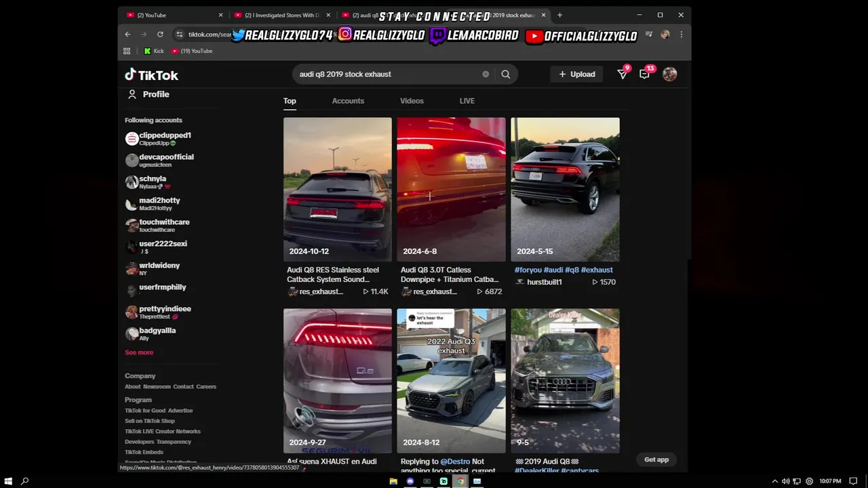Click the magnifier search icon in TikTok search bar
The image size is (868, 488).
coord(505,75)
